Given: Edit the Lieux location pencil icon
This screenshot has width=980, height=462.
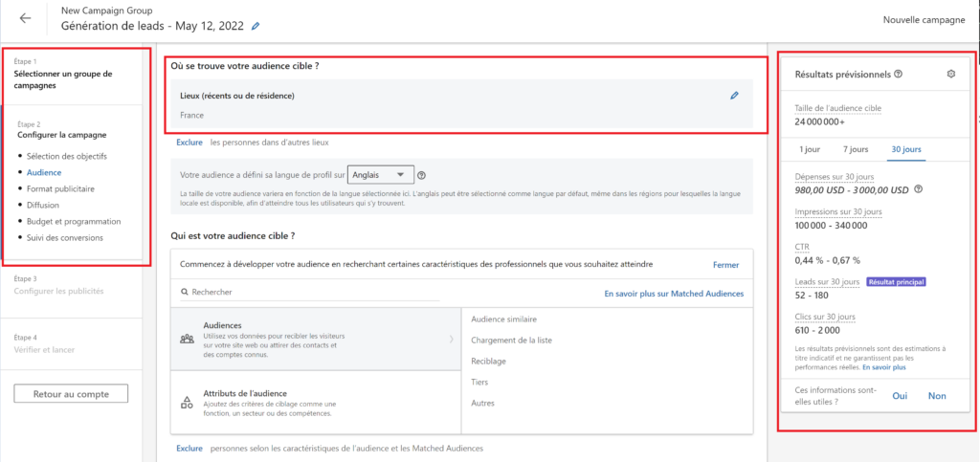Looking at the screenshot, I should [x=734, y=96].
